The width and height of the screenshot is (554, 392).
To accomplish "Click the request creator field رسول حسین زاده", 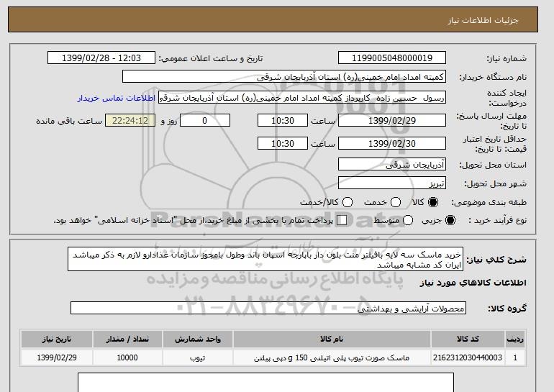I will [302, 98].
